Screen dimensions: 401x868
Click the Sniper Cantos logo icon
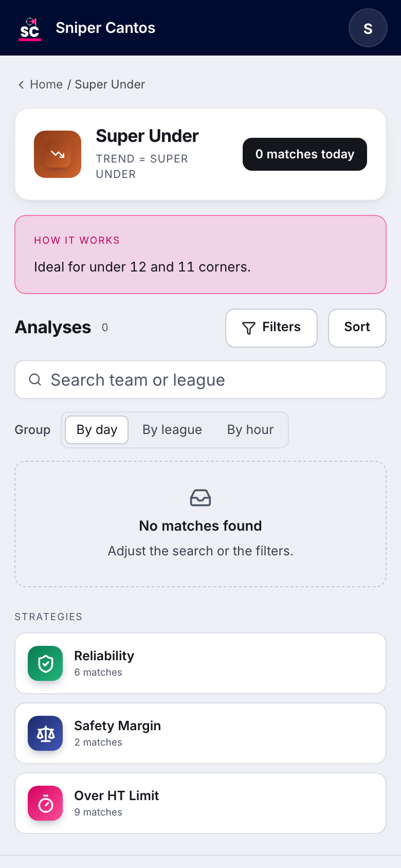30,28
